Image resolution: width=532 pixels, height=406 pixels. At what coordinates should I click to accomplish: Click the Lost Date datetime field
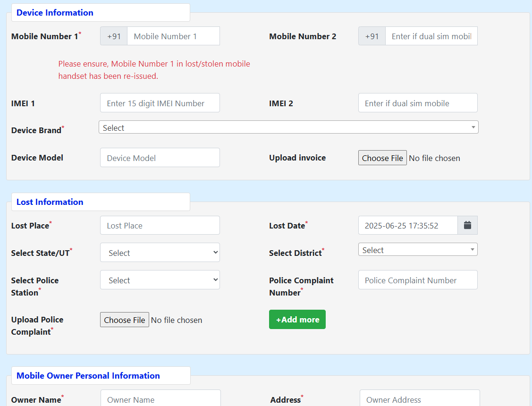pyautogui.click(x=407, y=225)
